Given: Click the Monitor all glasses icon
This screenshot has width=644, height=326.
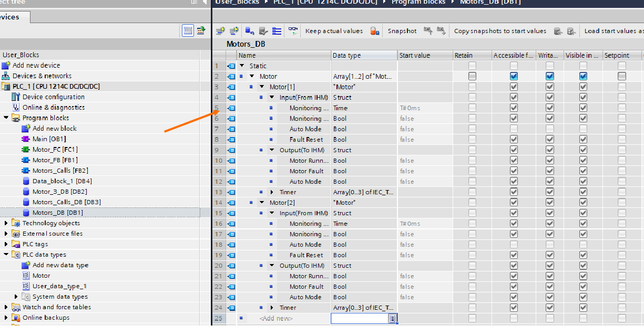Looking at the screenshot, I should pyautogui.click(x=292, y=31).
